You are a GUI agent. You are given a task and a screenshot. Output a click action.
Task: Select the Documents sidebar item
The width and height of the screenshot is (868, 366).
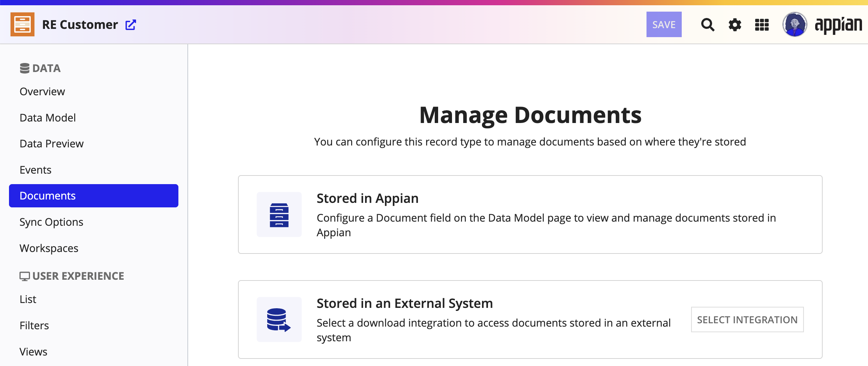pos(94,196)
